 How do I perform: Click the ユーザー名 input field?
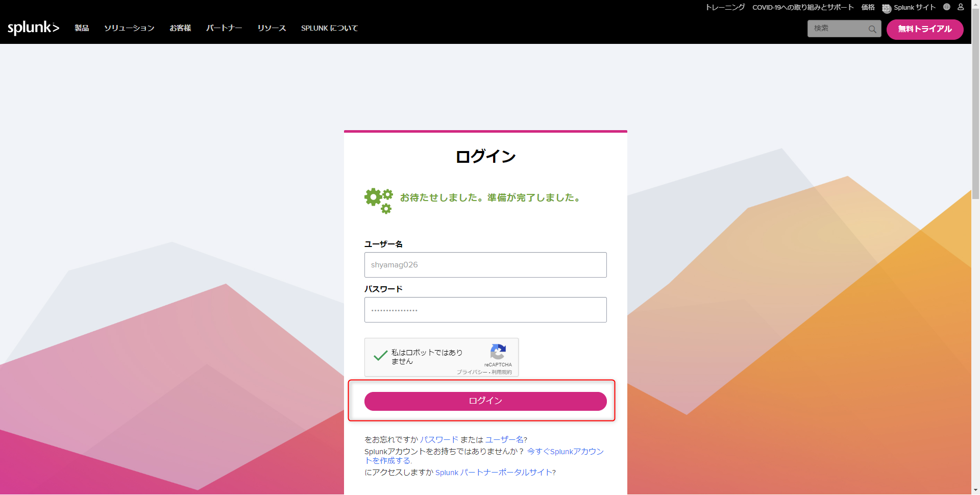pos(485,265)
